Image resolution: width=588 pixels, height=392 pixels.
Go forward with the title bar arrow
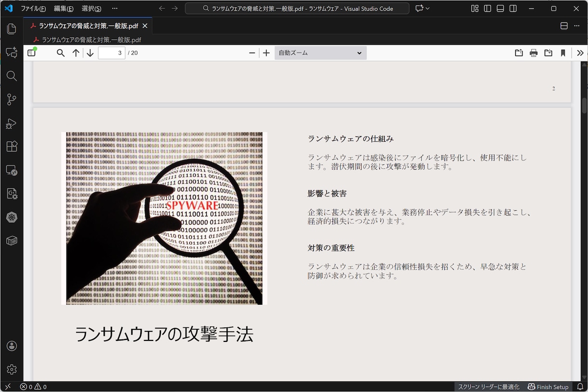tap(174, 9)
